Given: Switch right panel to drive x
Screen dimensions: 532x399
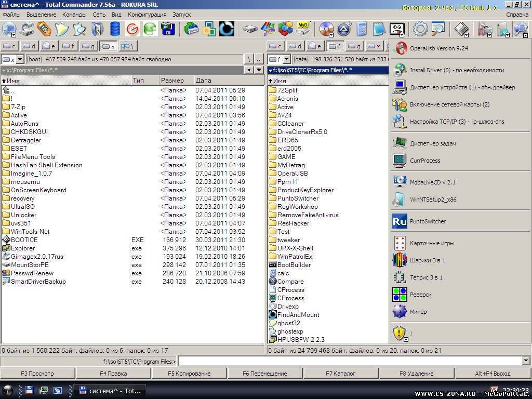Looking at the screenshot, I should pos(375,46).
